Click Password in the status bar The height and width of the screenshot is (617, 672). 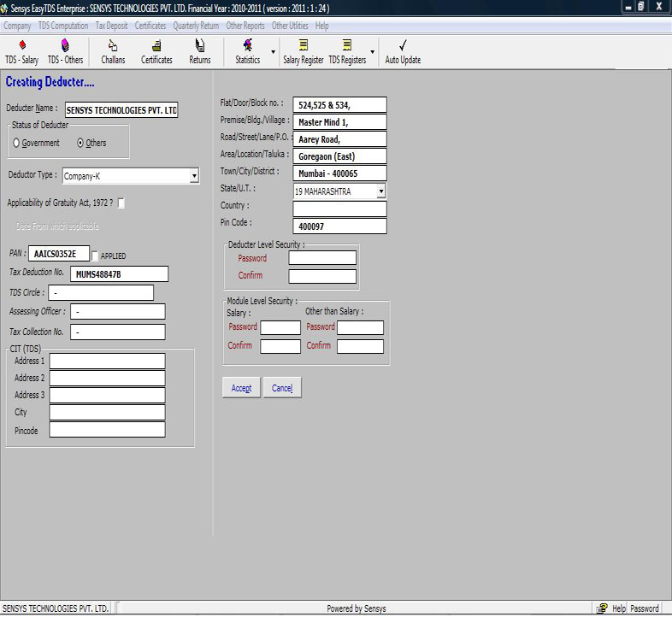pyautogui.click(x=644, y=608)
